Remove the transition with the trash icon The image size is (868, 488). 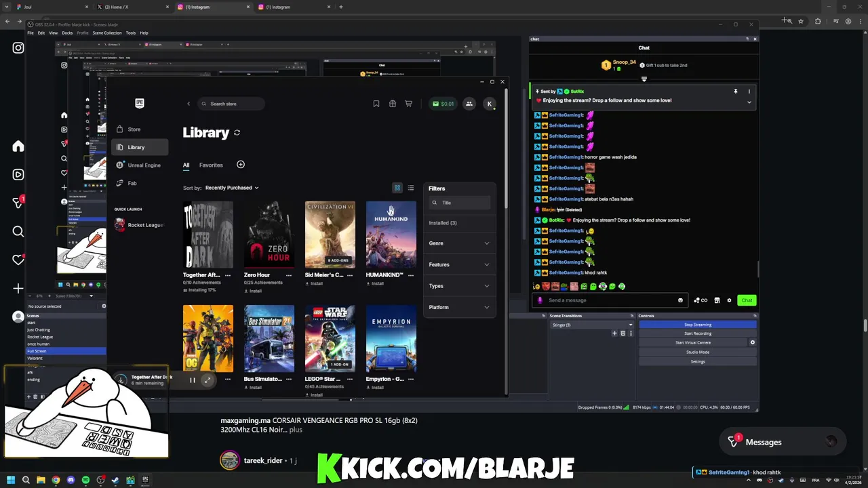coord(623,333)
